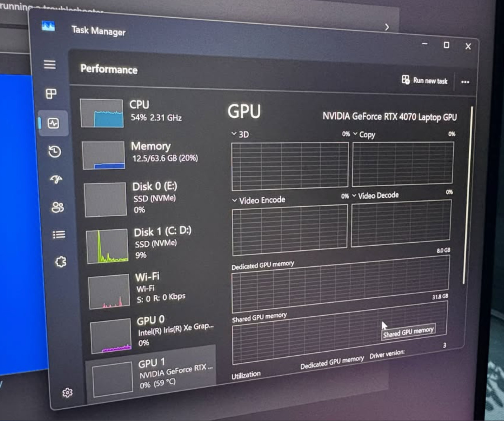Click NVIDIA GeForce RTX 4070 Laptop GPU text
Screen dimensions: 504x421
[390, 117]
